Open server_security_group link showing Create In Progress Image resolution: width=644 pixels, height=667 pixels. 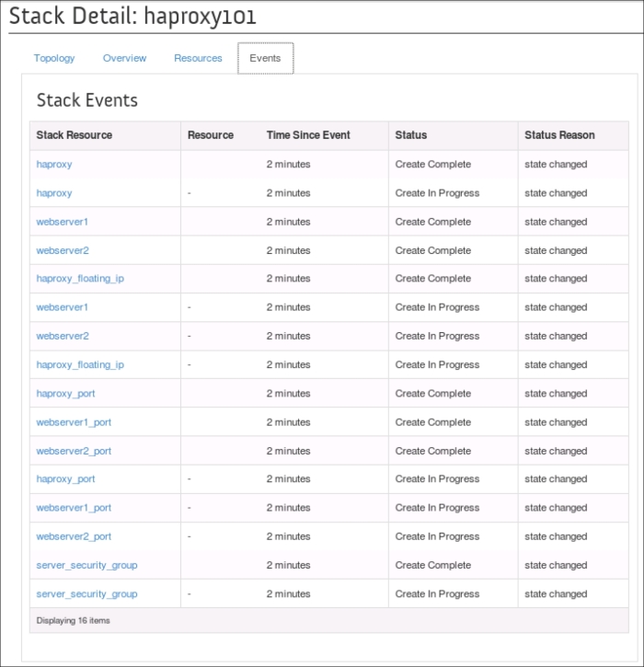tap(86, 594)
